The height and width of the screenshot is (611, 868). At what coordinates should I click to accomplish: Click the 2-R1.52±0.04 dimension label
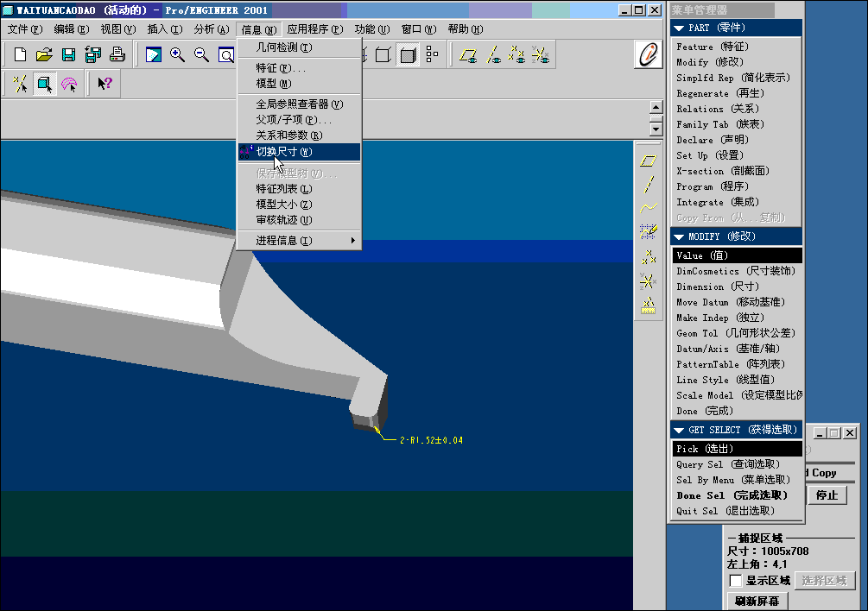coord(431,440)
